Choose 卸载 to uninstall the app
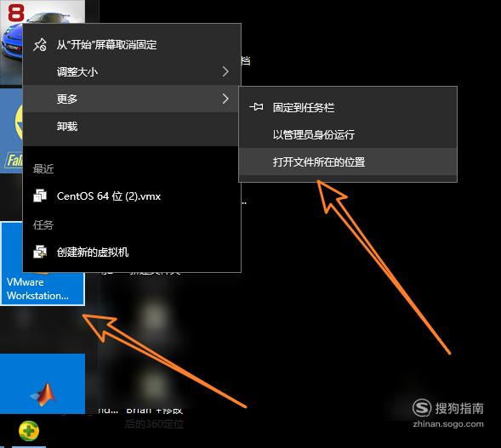Image resolution: width=501 pixels, height=448 pixels. click(x=132, y=126)
